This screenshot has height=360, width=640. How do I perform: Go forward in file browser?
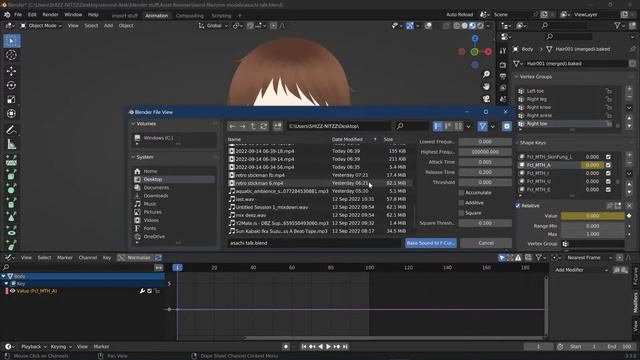[x=242, y=126]
